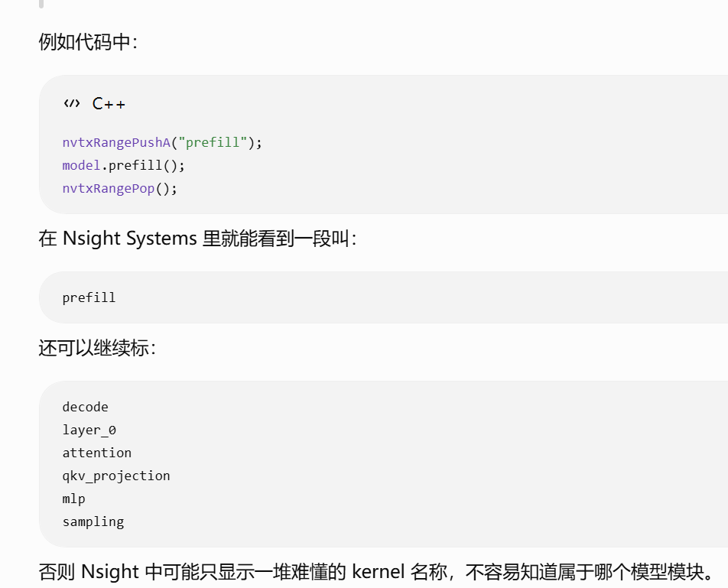The image size is (728, 588).
Task: Select the C++ language label
Action: point(109,103)
